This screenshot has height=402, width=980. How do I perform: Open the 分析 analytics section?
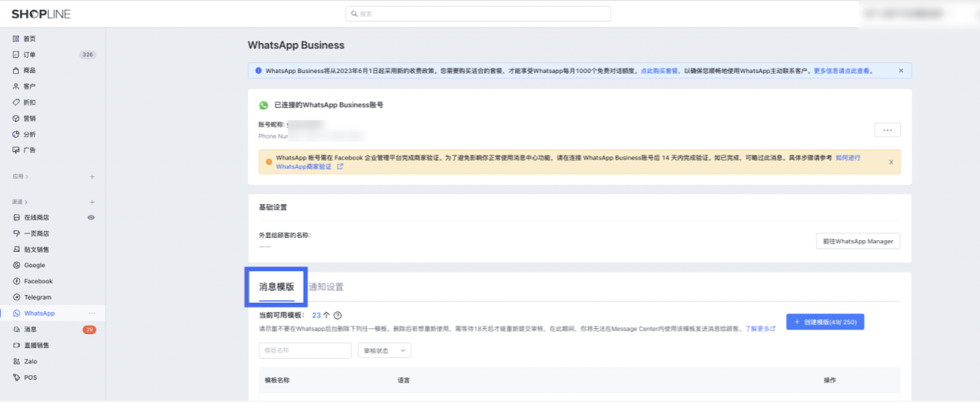[29, 134]
